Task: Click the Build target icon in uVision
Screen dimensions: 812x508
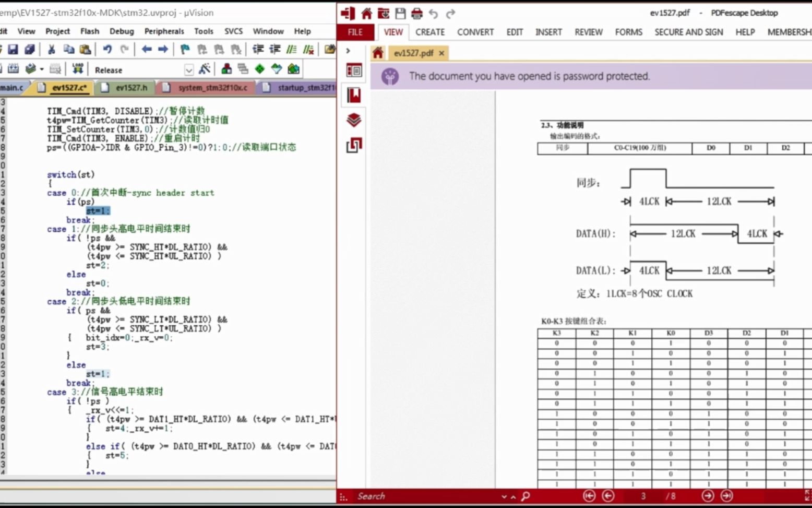Action: (14, 69)
